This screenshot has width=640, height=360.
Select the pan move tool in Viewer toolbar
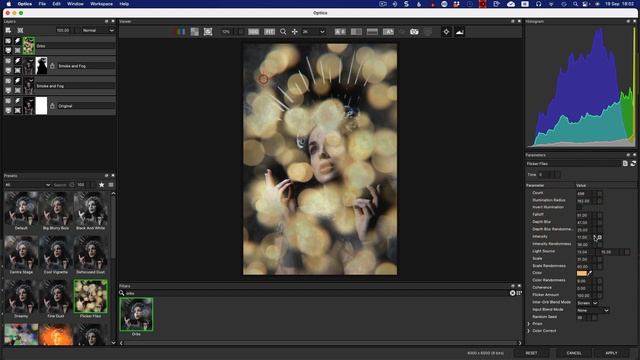coord(294,31)
